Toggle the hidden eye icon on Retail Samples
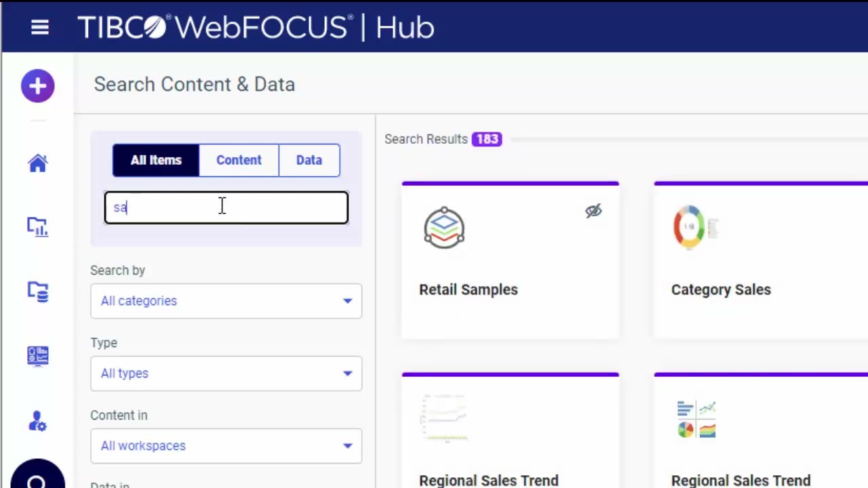868x488 pixels. (x=593, y=211)
